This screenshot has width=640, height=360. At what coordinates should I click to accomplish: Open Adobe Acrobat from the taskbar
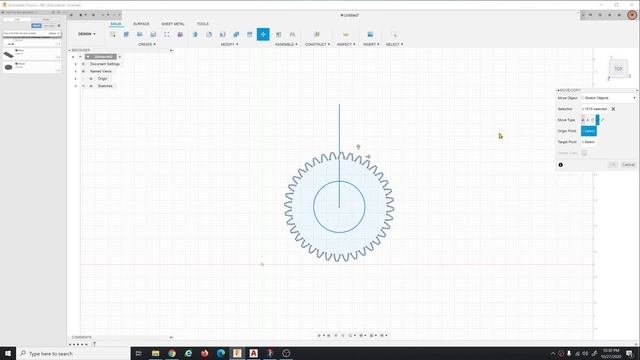[x=253, y=353]
